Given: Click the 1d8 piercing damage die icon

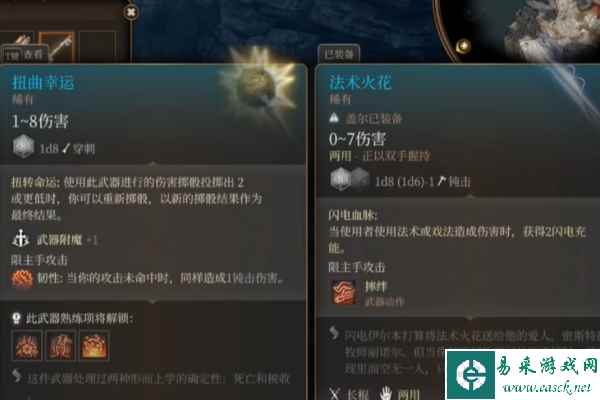Looking at the screenshot, I should pyautogui.click(x=24, y=147).
